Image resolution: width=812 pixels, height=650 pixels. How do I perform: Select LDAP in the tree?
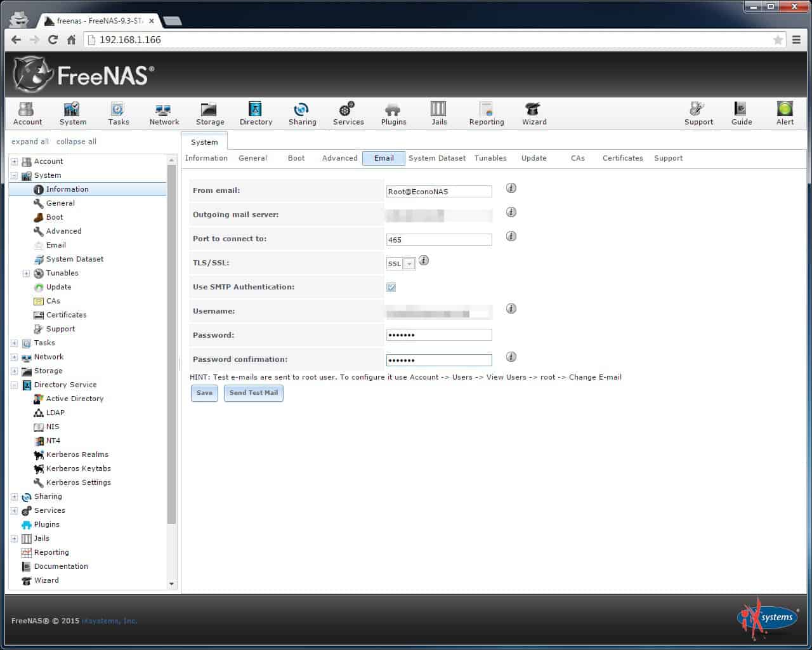(55, 413)
